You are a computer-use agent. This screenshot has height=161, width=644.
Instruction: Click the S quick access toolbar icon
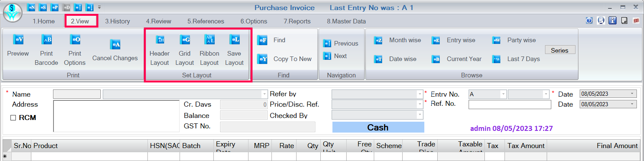point(43,7)
